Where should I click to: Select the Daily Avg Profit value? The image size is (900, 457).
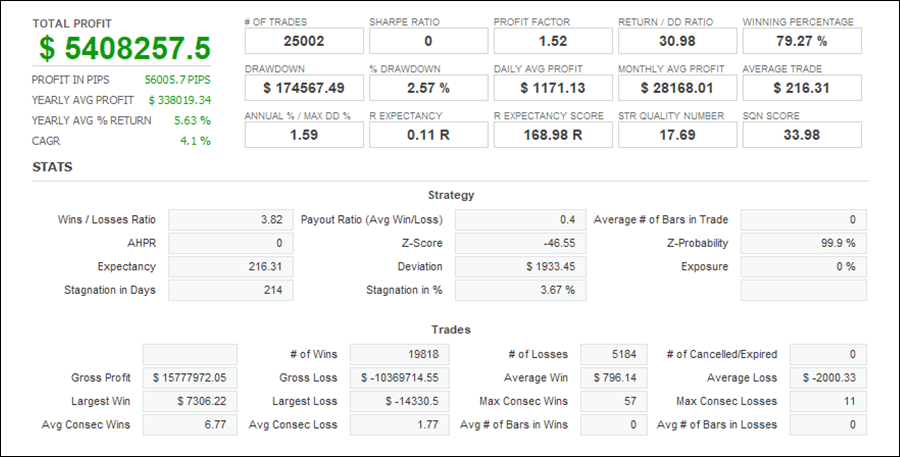tap(553, 88)
